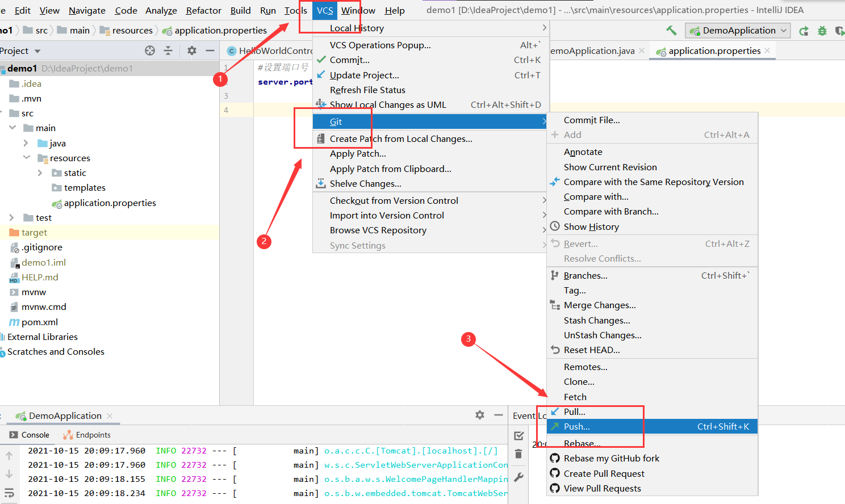Image resolution: width=845 pixels, height=504 pixels.
Task: Collapse the main folder in project tree
Action: pos(12,128)
